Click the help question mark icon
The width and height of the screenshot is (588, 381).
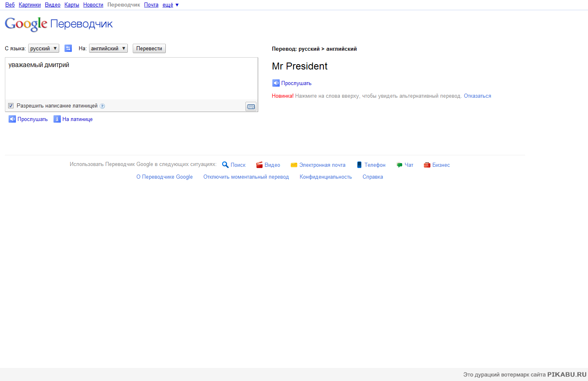pyautogui.click(x=102, y=106)
